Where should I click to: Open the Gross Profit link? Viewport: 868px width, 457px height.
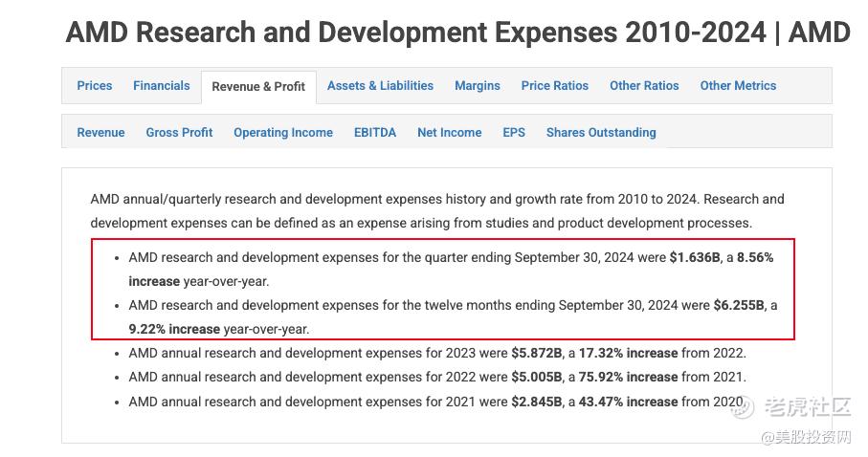(x=179, y=133)
